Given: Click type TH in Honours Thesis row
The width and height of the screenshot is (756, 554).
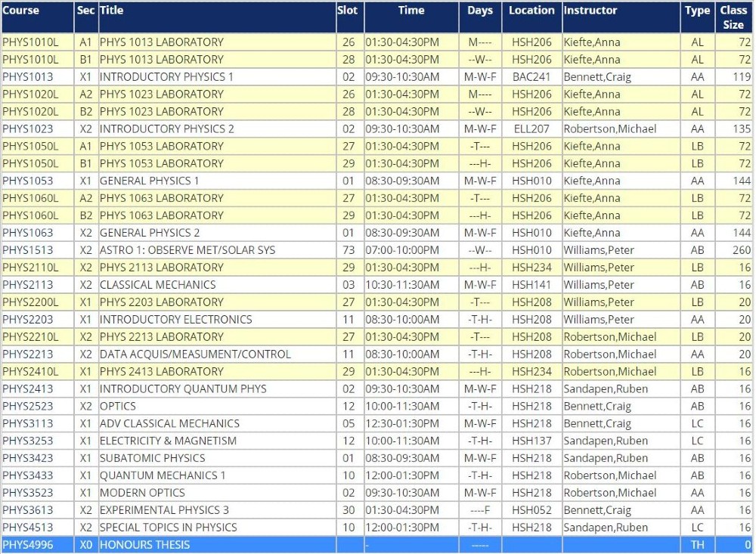Looking at the screenshot, I should [697, 546].
